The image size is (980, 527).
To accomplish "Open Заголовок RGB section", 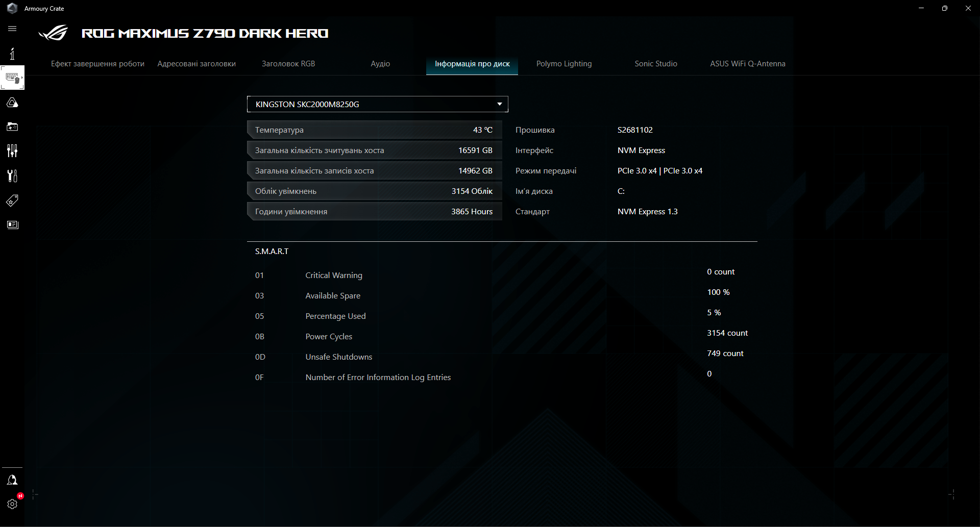I will (x=288, y=63).
